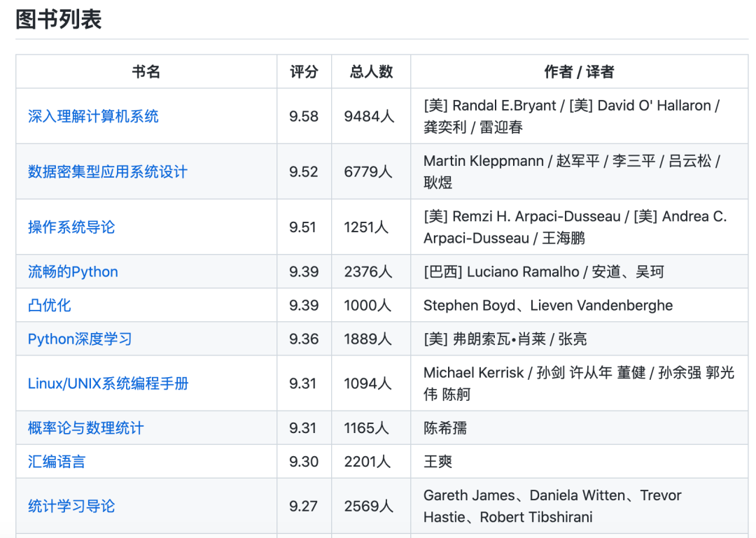This screenshot has width=756, height=538.
Task: Select the 1889人 count cell
Action: click(x=371, y=339)
